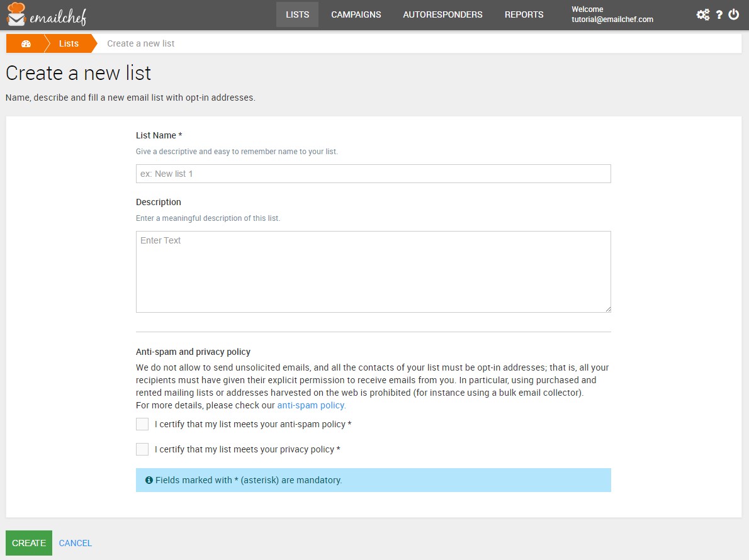Image resolution: width=749 pixels, height=560 pixels.
Task: Click into the Description text area
Action: click(373, 272)
